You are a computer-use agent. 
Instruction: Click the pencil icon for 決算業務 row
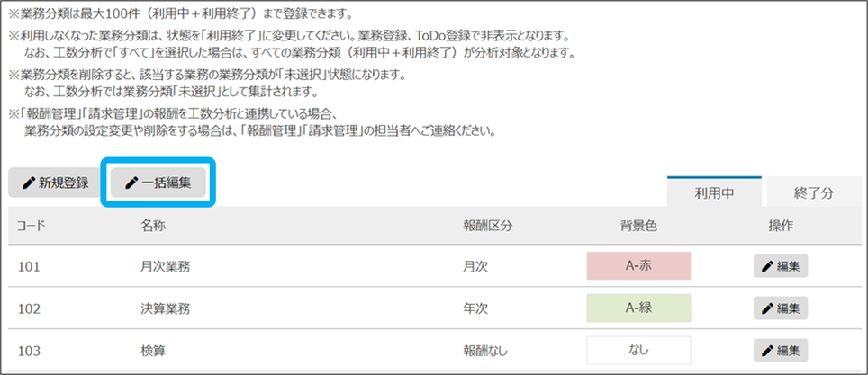(767, 308)
